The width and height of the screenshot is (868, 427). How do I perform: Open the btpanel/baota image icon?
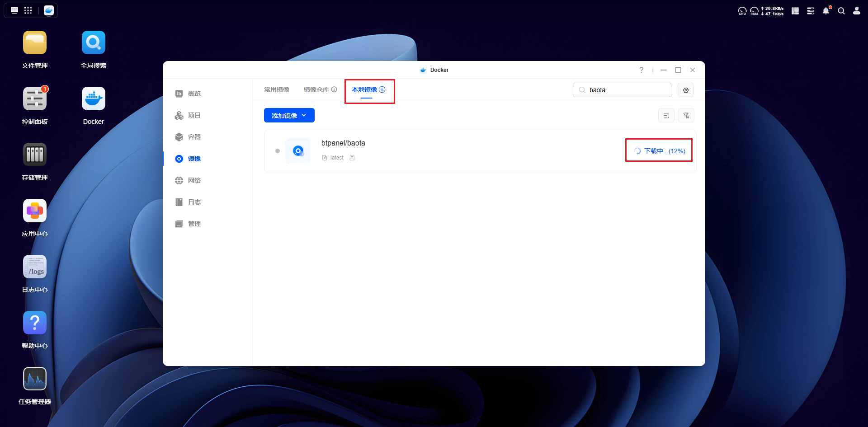(x=298, y=151)
